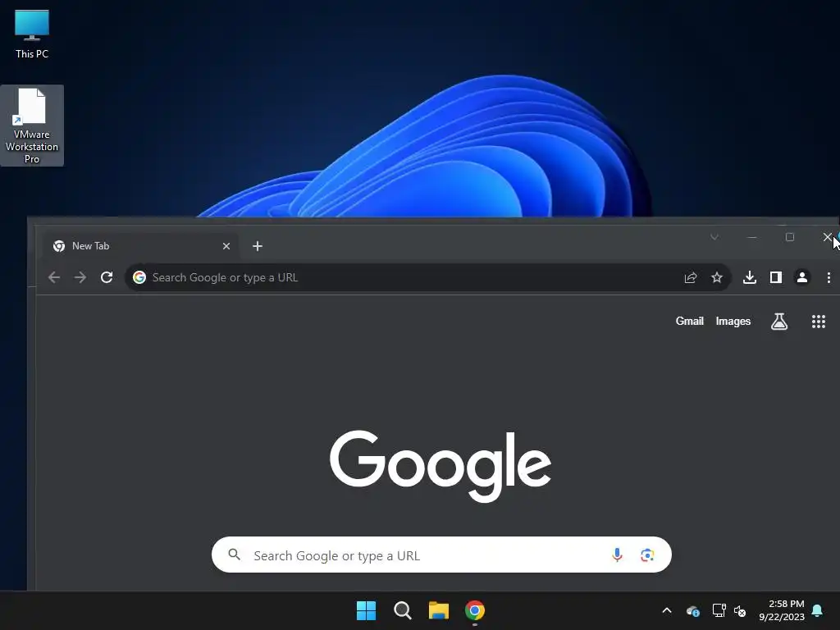
Task: Open the clock showing 2:58 PM
Action: point(782,610)
